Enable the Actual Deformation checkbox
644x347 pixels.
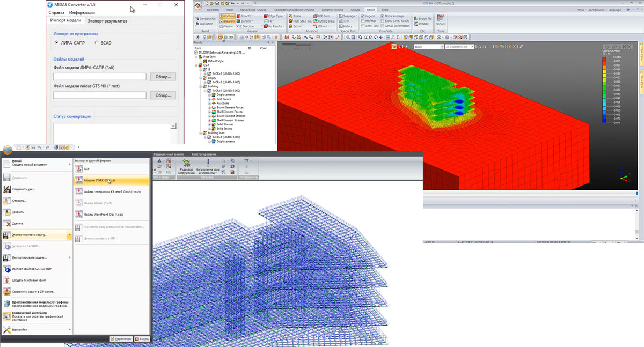point(382,26)
